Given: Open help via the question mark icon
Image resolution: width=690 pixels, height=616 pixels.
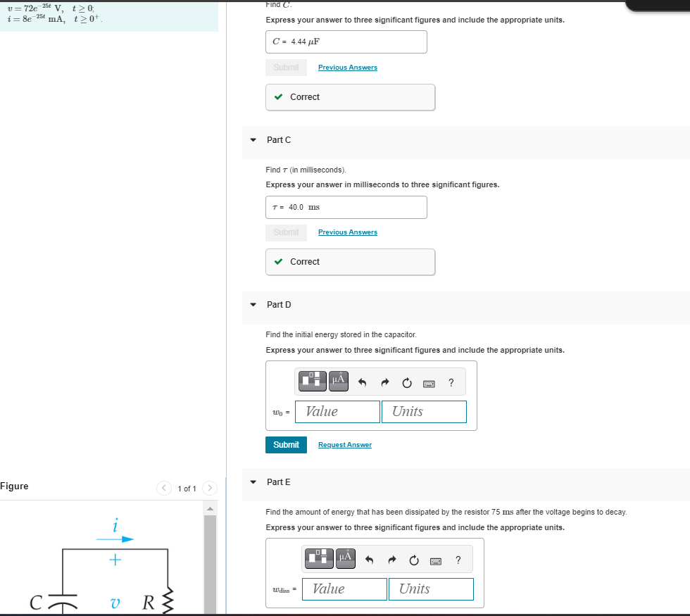Looking at the screenshot, I should pyautogui.click(x=451, y=381).
